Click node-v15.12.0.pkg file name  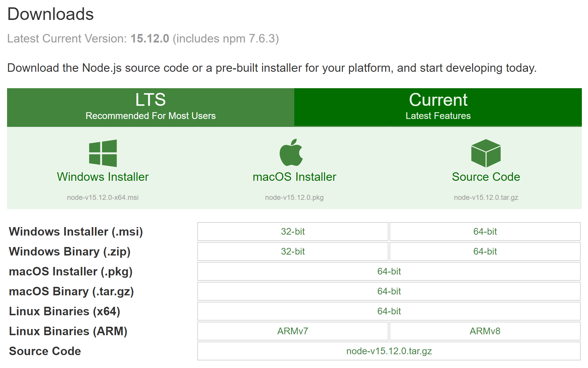pyautogui.click(x=294, y=197)
